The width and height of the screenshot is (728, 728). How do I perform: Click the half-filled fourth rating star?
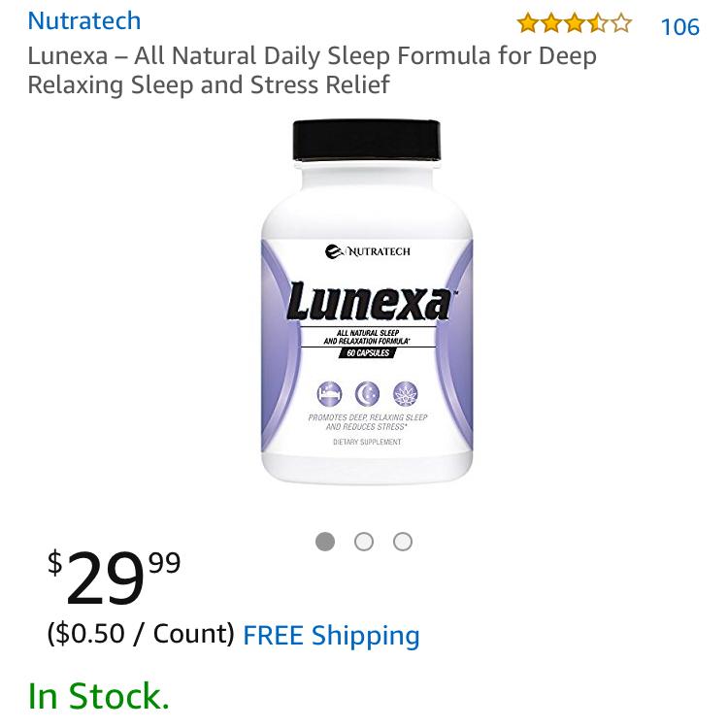598,23
